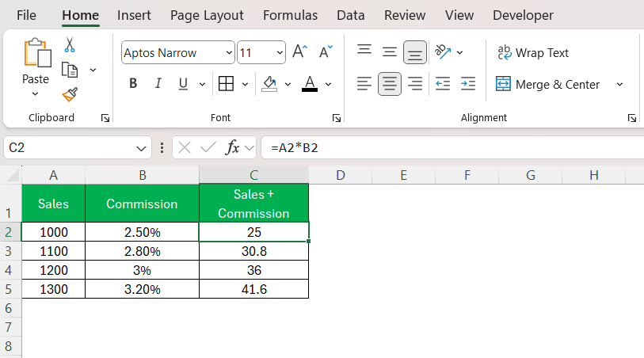Screen dimensions: 644x358
Task: Apply borders with the Borders icon
Action: (226, 84)
